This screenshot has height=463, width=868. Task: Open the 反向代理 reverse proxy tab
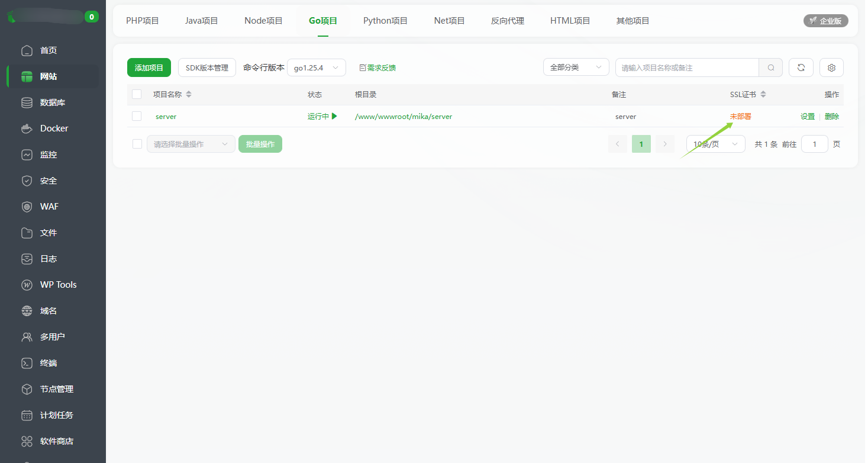507,20
